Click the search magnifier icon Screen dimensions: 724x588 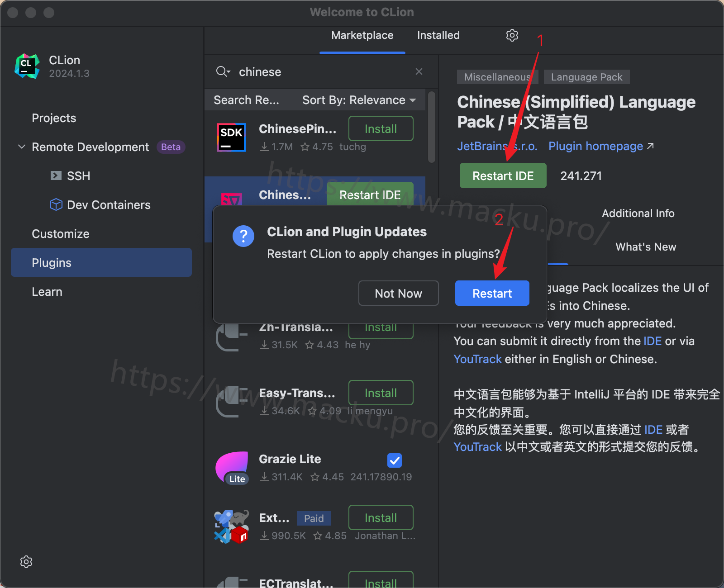click(221, 71)
